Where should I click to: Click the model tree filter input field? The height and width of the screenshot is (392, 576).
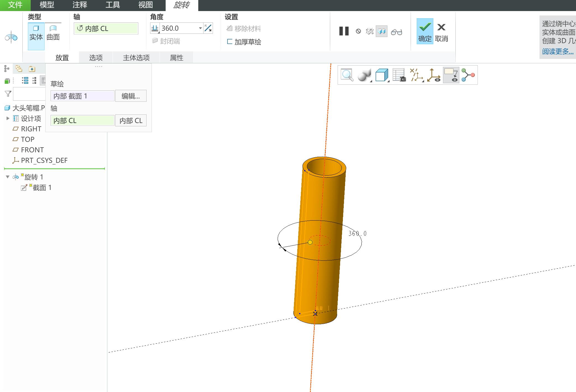(x=29, y=94)
